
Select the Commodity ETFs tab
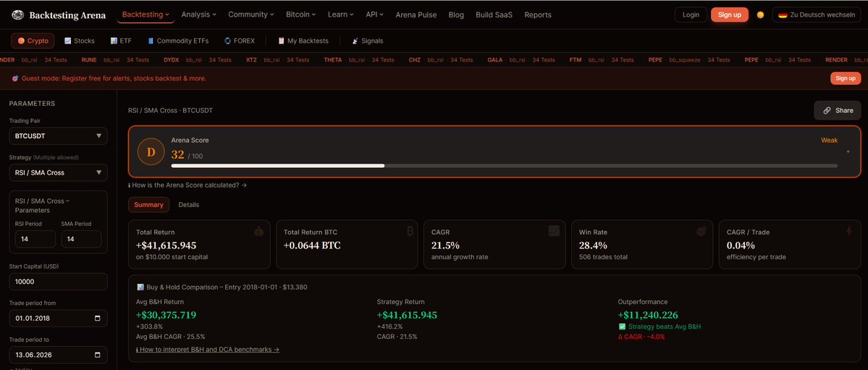[x=177, y=41]
